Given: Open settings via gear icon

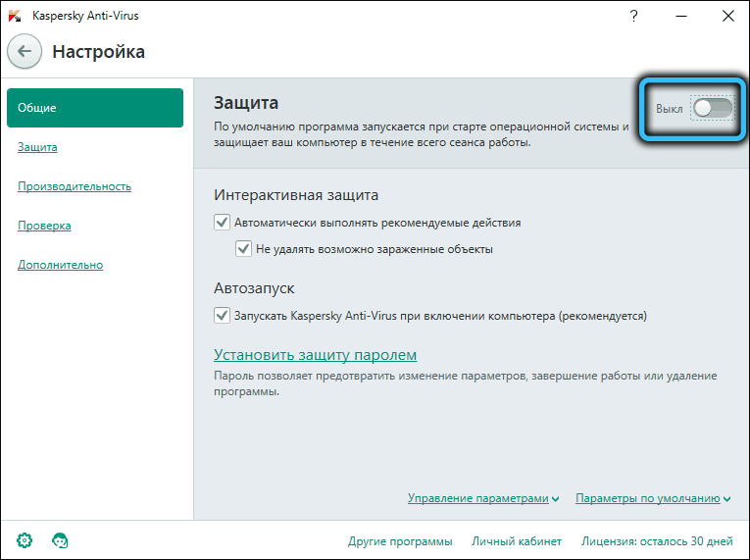Looking at the screenshot, I should tap(25, 540).
